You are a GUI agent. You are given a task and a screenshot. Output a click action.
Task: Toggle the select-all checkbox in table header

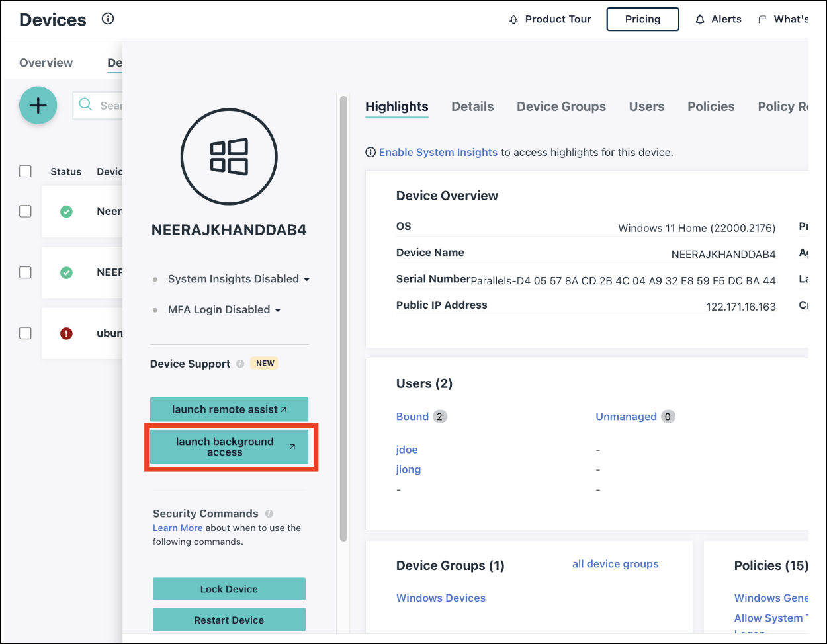tap(25, 171)
